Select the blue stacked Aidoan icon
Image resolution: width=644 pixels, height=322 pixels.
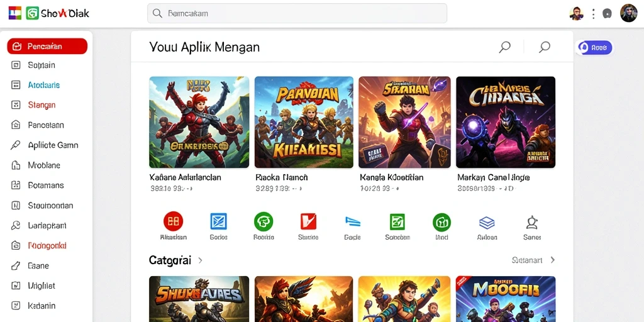tap(487, 223)
